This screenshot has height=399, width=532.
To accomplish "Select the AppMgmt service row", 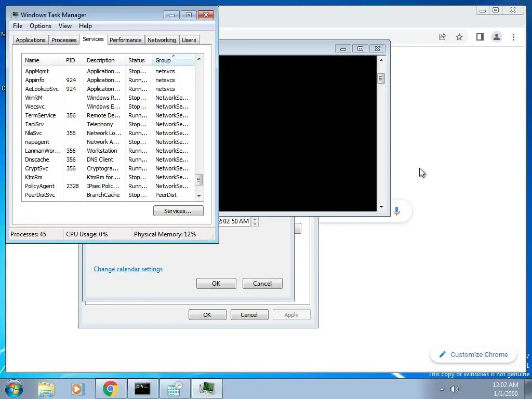I will [x=108, y=71].
